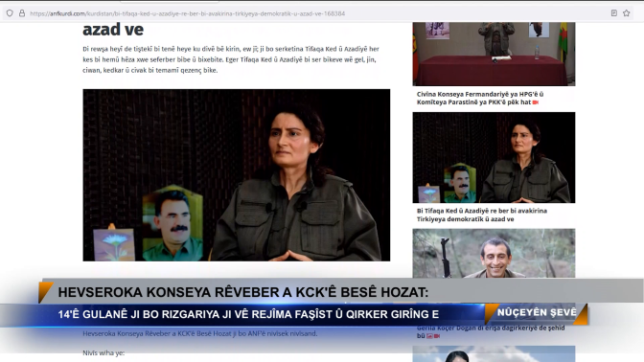Bookmark this page with star icon
This screenshot has width=644, height=362.
(x=627, y=13)
